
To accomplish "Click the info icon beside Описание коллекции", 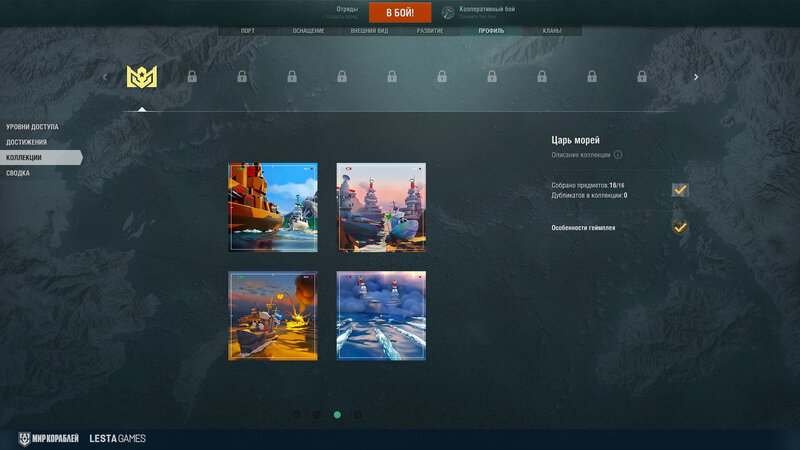I will point(618,155).
